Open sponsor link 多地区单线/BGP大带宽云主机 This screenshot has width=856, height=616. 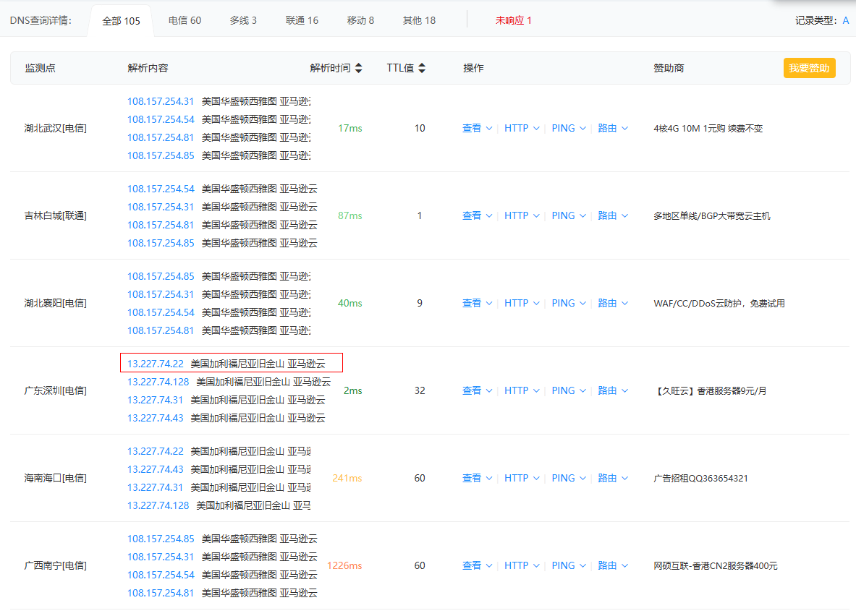712,216
